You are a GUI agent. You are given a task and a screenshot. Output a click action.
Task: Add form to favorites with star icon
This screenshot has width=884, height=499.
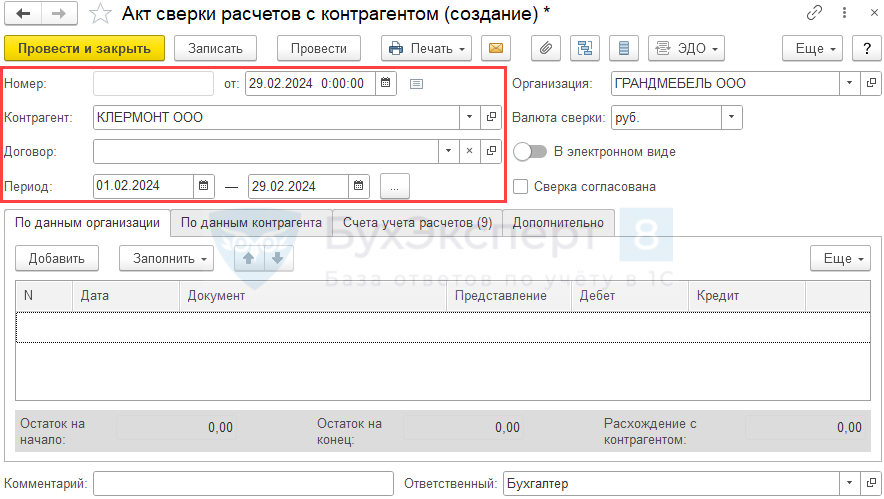coord(100,13)
